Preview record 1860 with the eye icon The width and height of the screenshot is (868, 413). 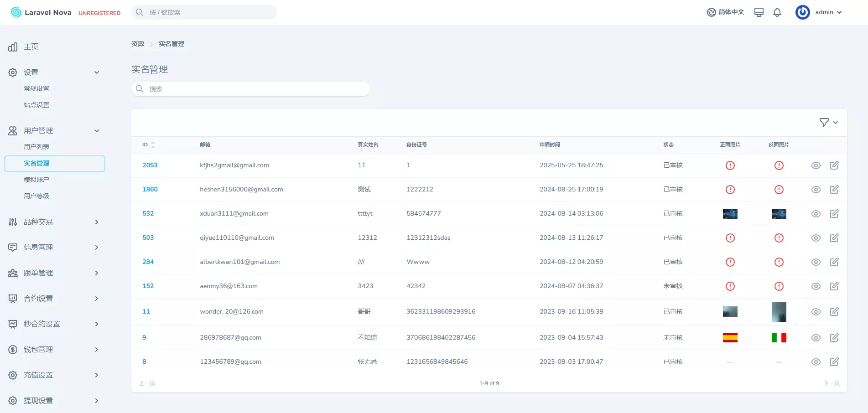pyautogui.click(x=816, y=189)
